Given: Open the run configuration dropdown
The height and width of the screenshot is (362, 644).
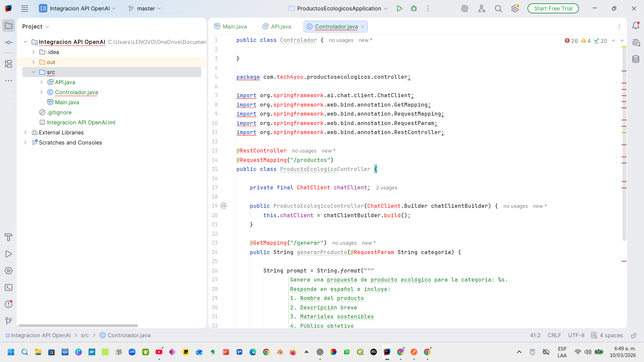Looking at the screenshot, I should [339, 8].
